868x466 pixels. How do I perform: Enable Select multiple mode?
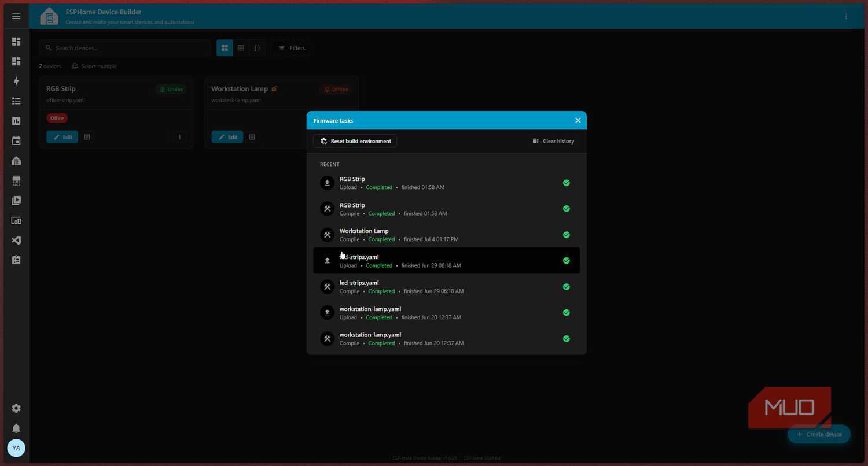(x=94, y=66)
